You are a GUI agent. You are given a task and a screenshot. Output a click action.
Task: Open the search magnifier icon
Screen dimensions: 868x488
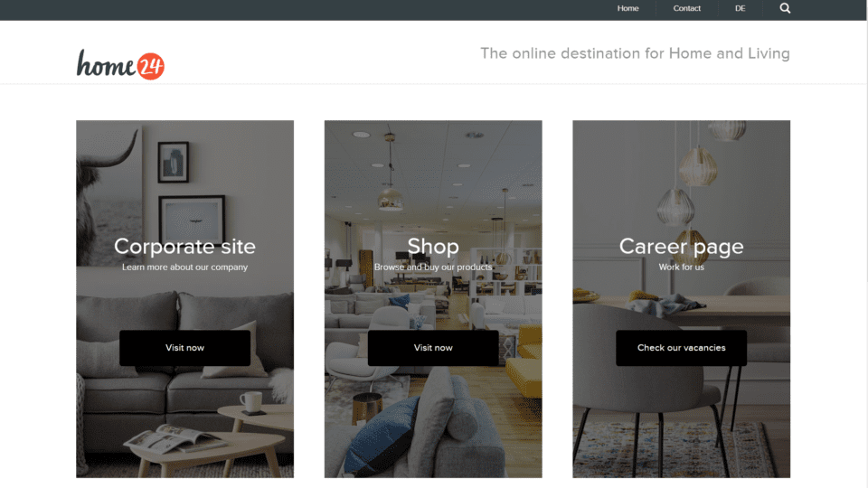coord(785,8)
